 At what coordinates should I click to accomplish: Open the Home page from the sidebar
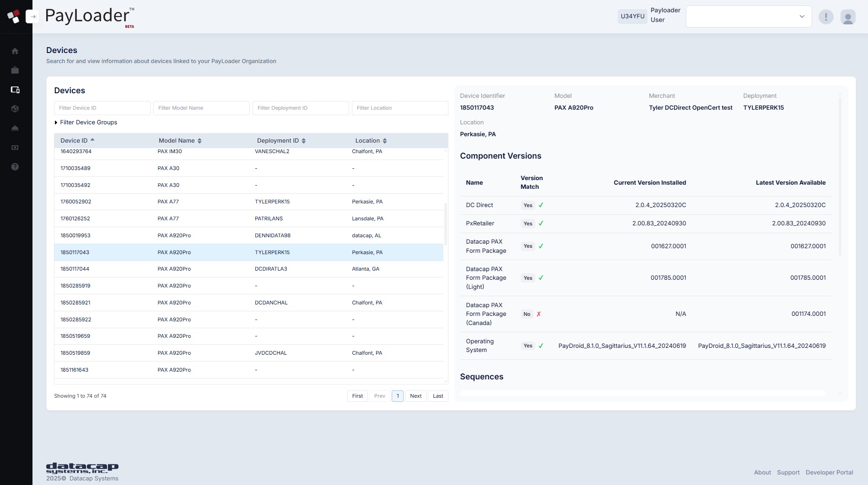15,51
